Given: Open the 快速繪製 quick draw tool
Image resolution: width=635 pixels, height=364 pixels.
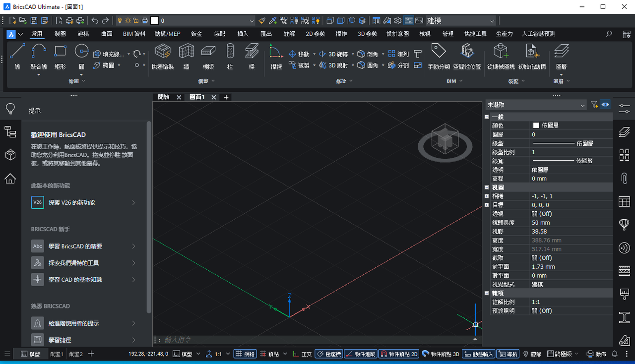Looking at the screenshot, I should 163,57.
